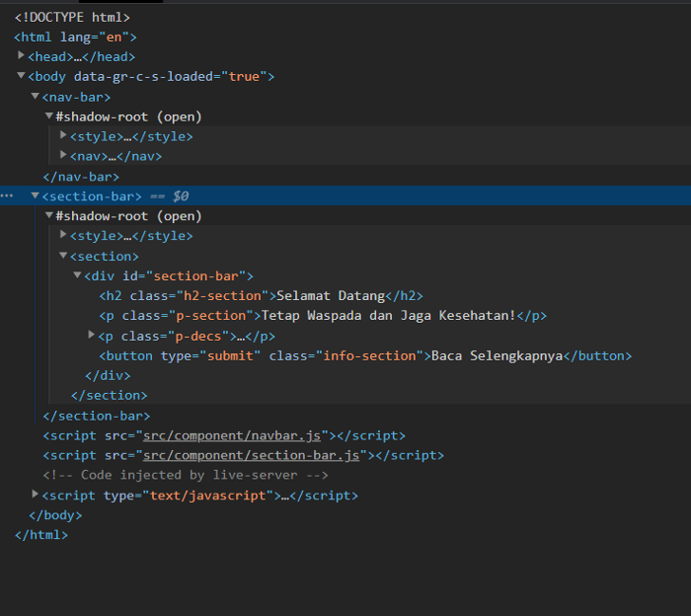Viewport: 691px width, 616px height.
Task: Select the closing </section-bar> tag
Action: click(x=97, y=416)
